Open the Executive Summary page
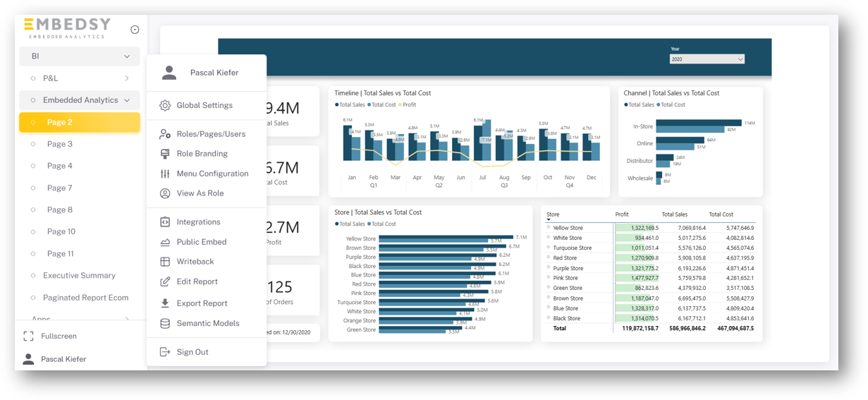 [x=80, y=276]
